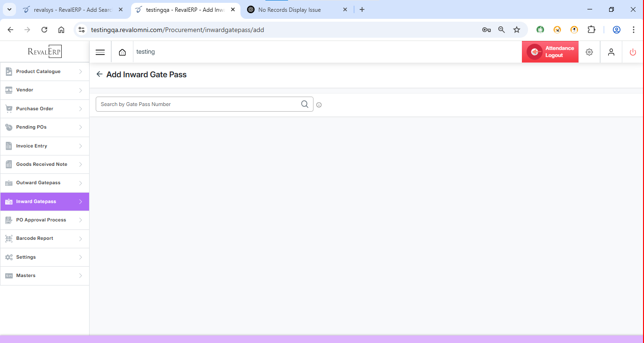
Task: Click the Search by Gate Pass Number field
Action: (198, 104)
